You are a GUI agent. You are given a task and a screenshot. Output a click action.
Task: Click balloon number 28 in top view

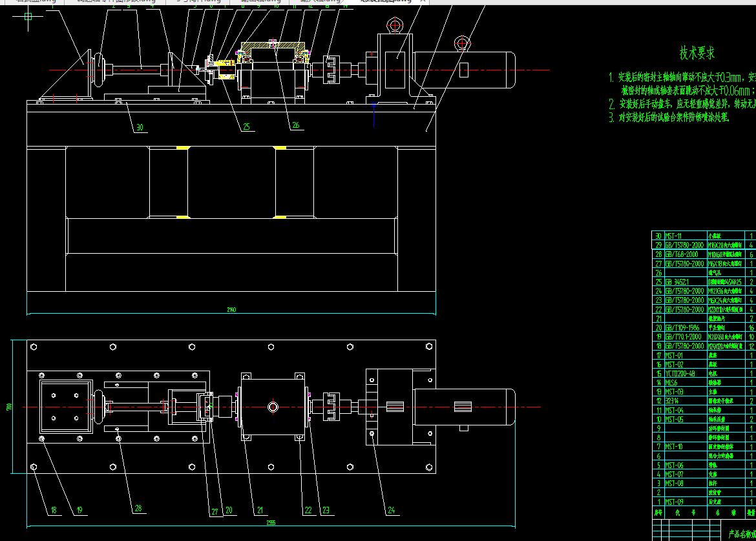point(138,508)
